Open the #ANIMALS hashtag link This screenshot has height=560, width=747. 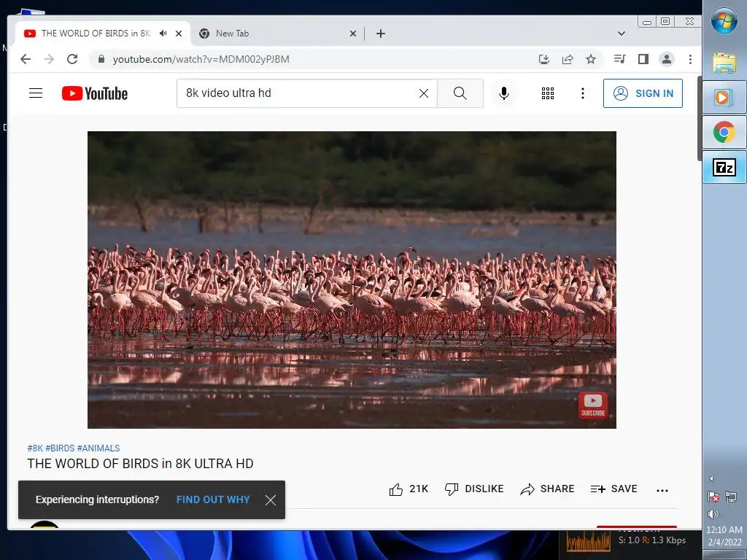(98, 448)
